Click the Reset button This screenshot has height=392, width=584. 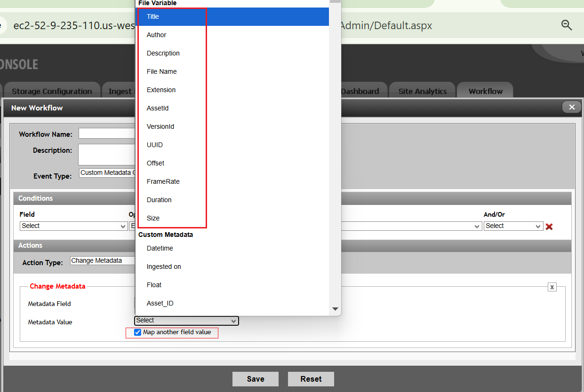click(311, 379)
